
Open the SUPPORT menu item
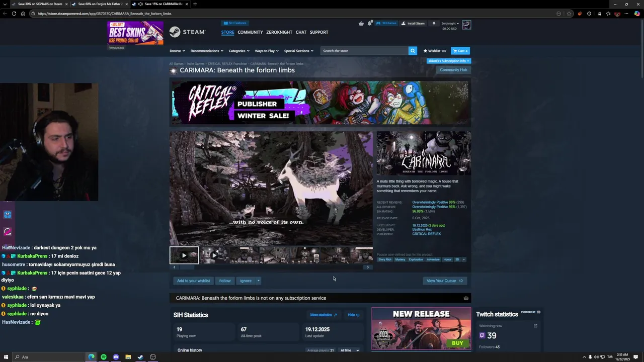[319, 32]
